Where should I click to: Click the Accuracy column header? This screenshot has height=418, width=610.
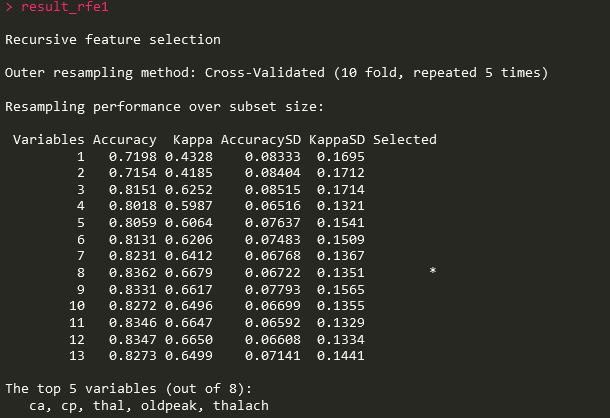[124, 140]
